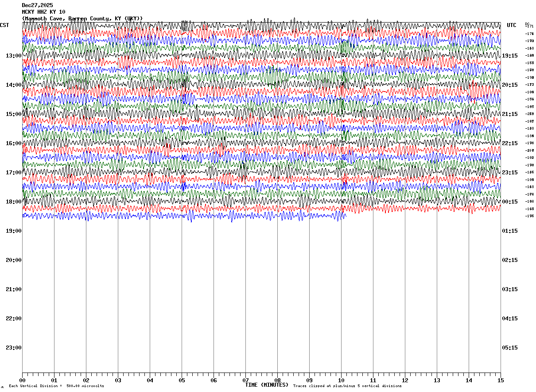Click minute tick label '08' on x-axis

pos(277,380)
